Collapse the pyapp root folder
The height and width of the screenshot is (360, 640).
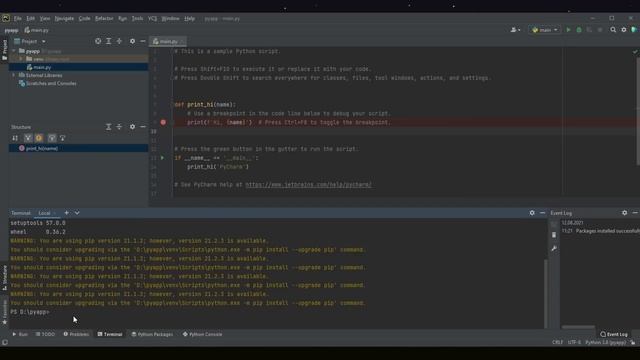point(15,51)
